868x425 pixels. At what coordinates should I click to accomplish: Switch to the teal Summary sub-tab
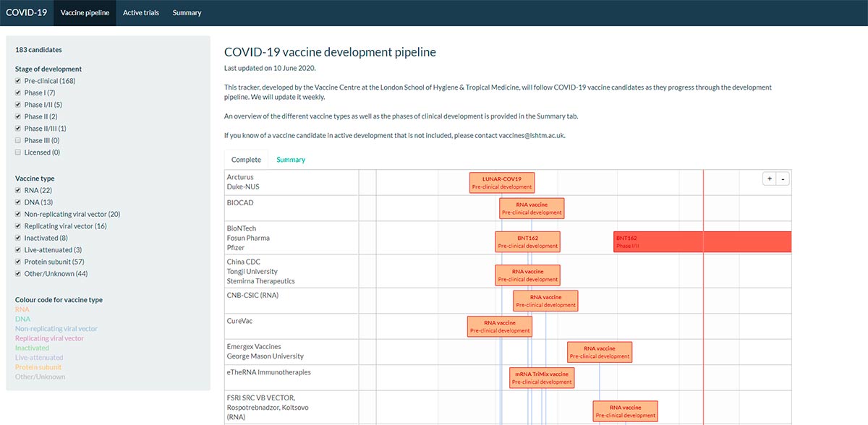coord(291,160)
